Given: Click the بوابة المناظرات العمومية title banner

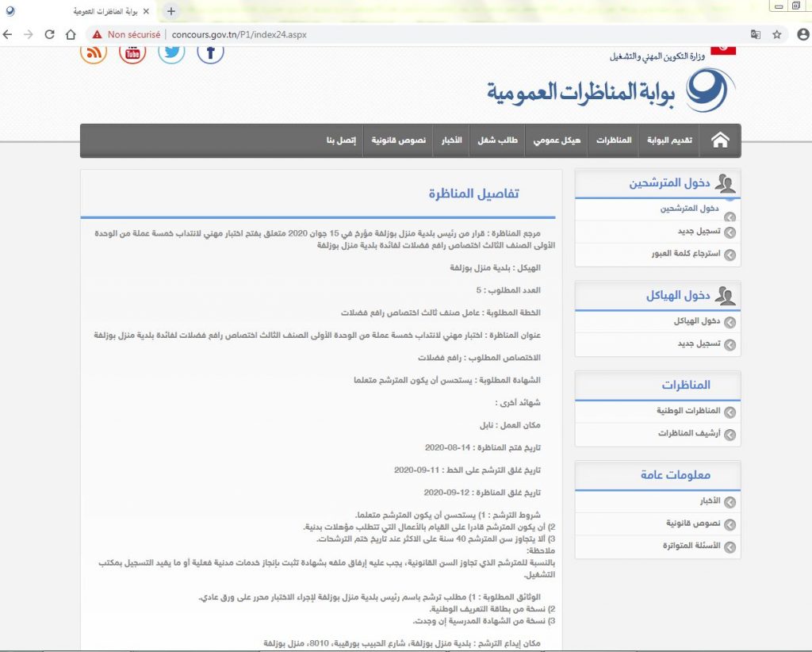Looking at the screenshot, I should 581,92.
